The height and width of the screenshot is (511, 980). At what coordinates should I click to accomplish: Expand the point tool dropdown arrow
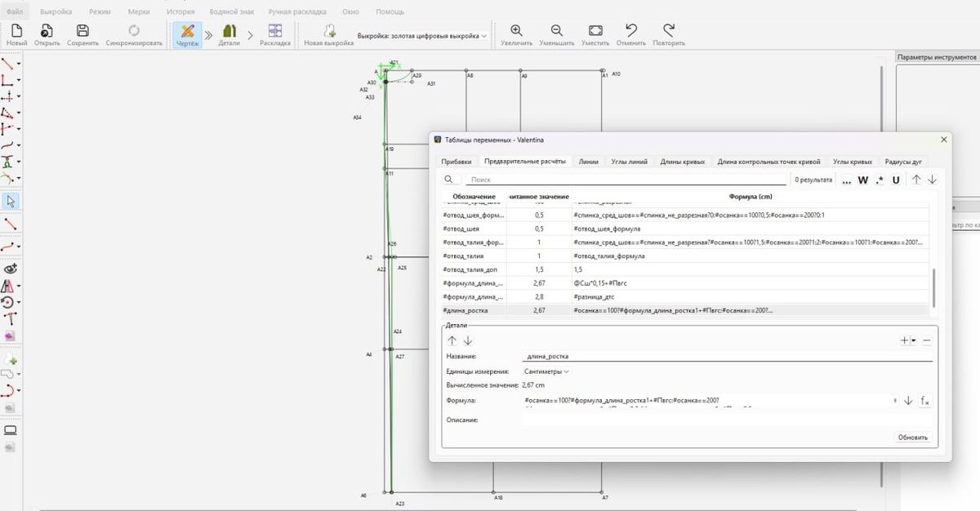coord(19,64)
